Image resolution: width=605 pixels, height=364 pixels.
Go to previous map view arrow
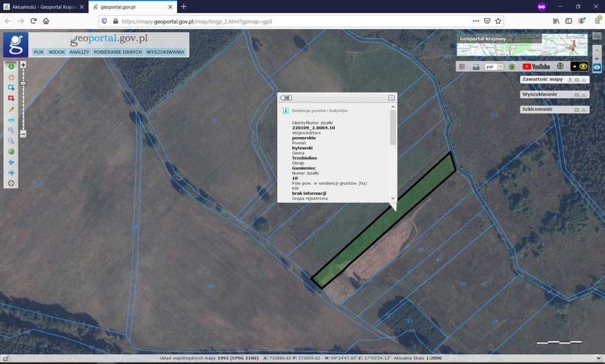[x=11, y=162]
